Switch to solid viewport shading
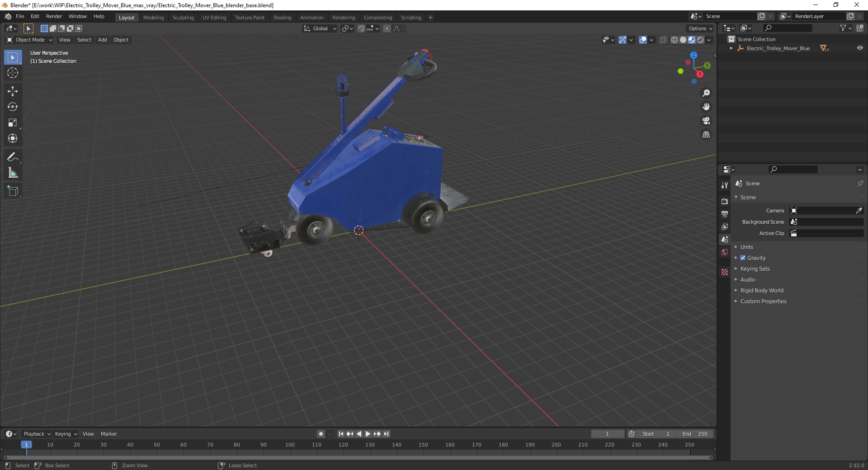Viewport: 868px width, 470px height. click(x=683, y=40)
